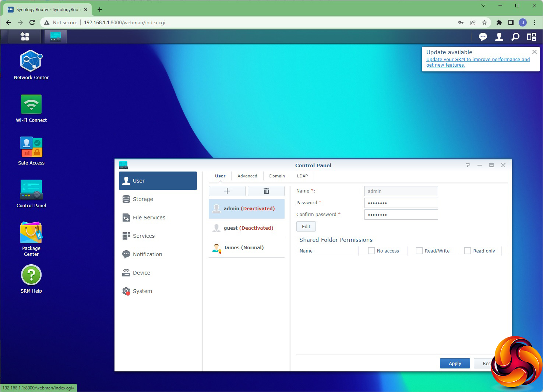
Task: Bookmark this page with star icon
Action: (484, 22)
